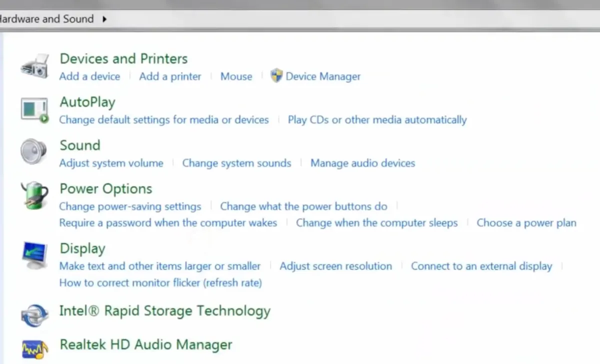Open Device Manager
The image size is (600, 364).
pyautogui.click(x=322, y=76)
